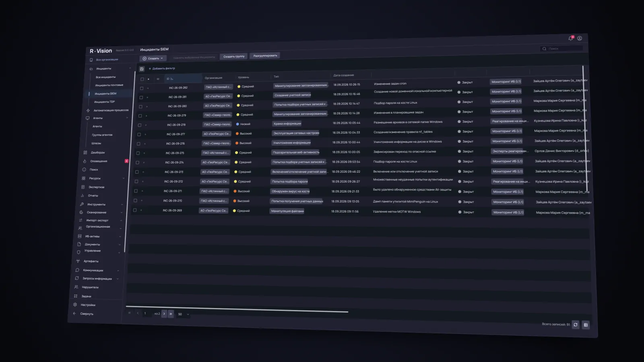644x362 pixels.
Task: Check the box for INC-26-09-279
Action: pos(140,116)
